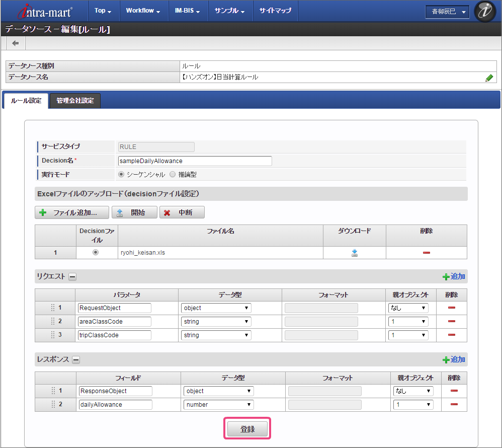The height and width of the screenshot is (448, 502).
Task: Select 推論型 execution mode
Action: 173,175
